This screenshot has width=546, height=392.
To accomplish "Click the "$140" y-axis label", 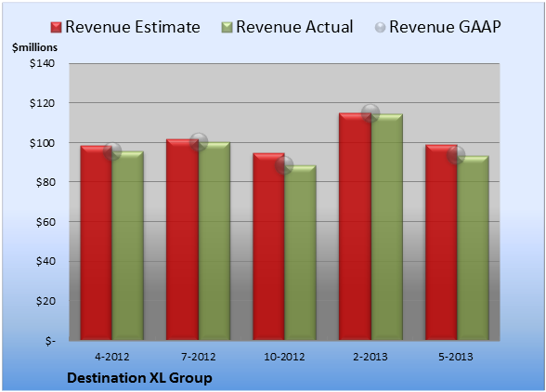I will (x=42, y=63).
